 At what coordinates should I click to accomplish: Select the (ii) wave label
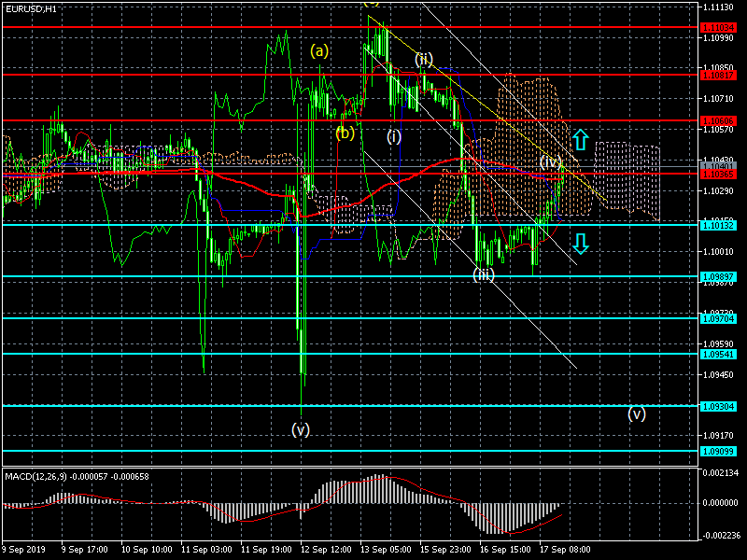click(424, 60)
